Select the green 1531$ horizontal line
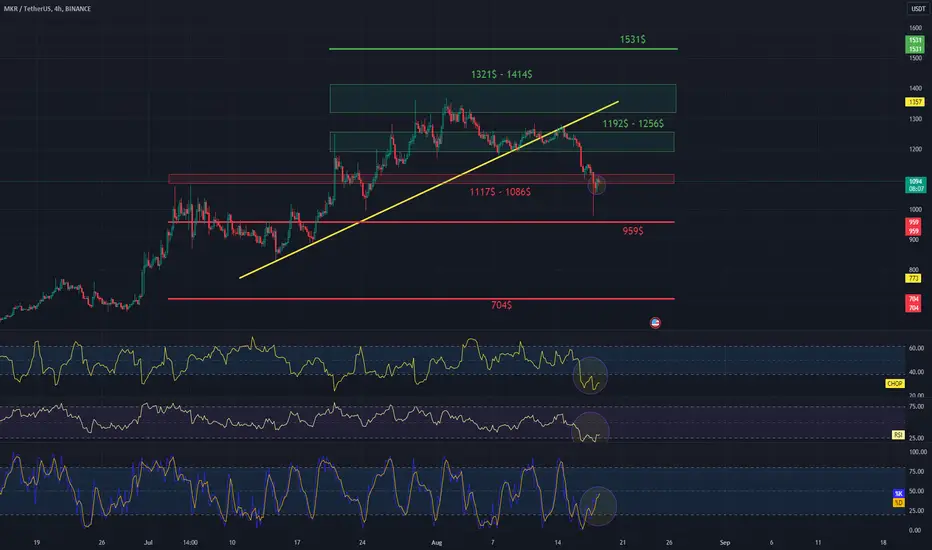932x550 pixels. click(503, 49)
